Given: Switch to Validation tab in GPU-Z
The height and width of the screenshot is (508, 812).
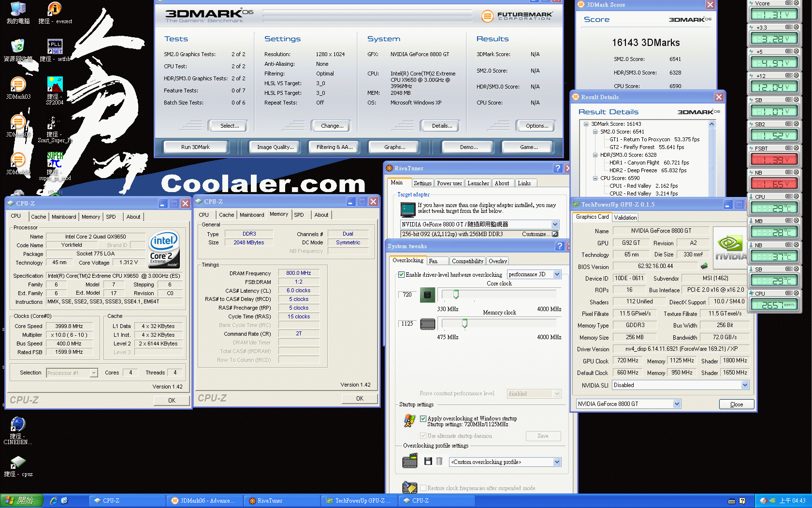Looking at the screenshot, I should coord(625,218).
